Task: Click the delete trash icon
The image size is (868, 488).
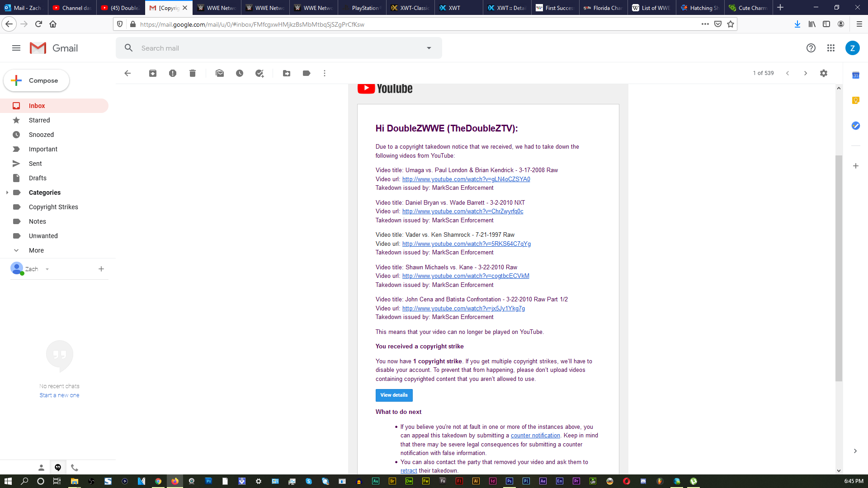Action: [x=192, y=73]
